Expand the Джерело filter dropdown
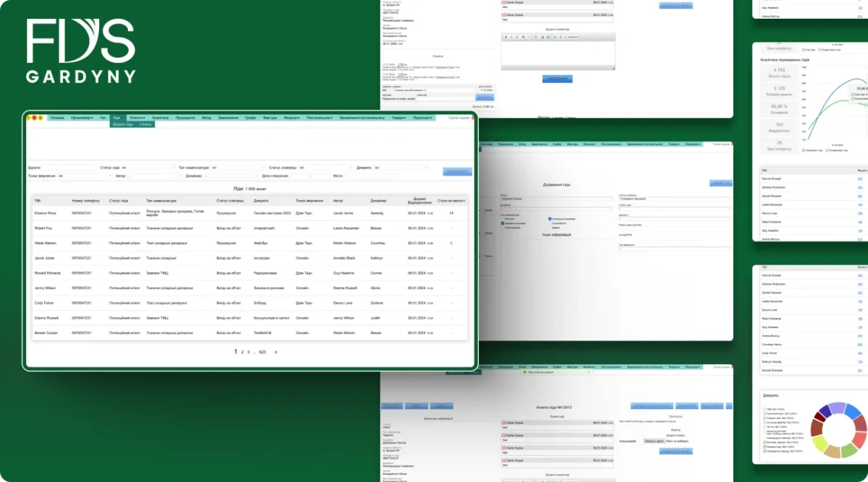 (x=401, y=168)
